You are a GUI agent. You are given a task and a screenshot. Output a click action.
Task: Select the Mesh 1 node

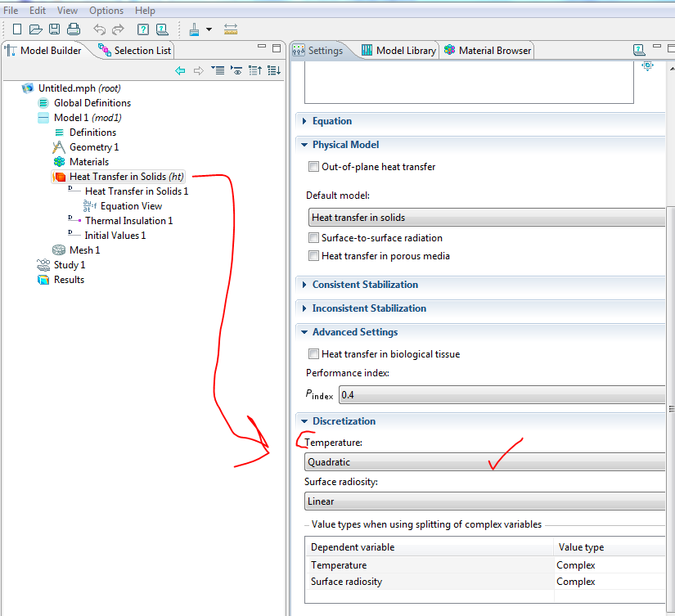[84, 250]
